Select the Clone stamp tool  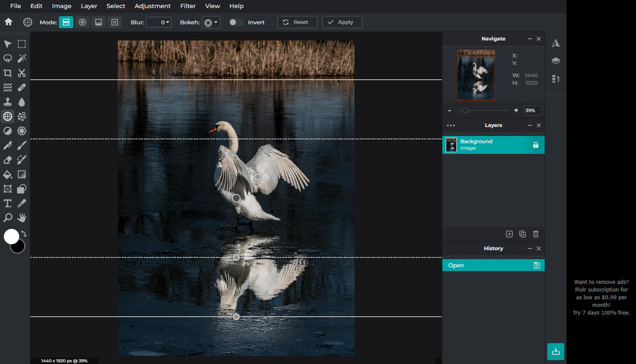pyautogui.click(x=7, y=101)
